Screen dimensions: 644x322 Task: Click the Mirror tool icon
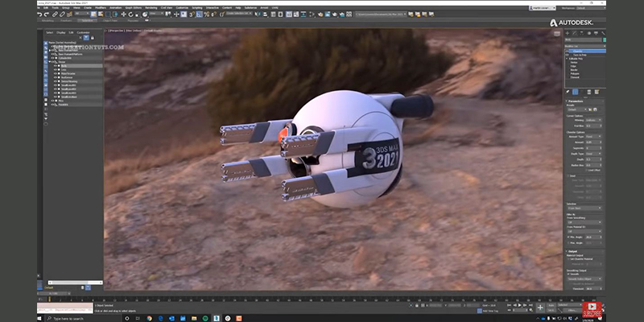point(258,14)
